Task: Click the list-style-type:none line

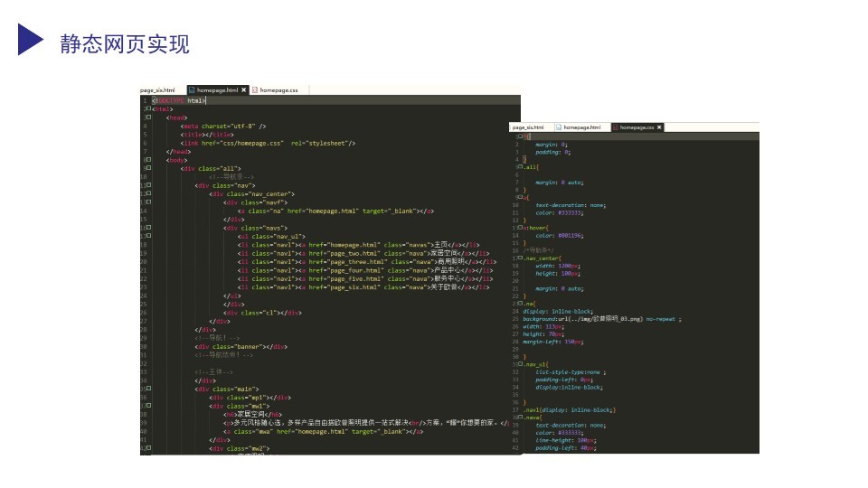Action: [x=571, y=371]
